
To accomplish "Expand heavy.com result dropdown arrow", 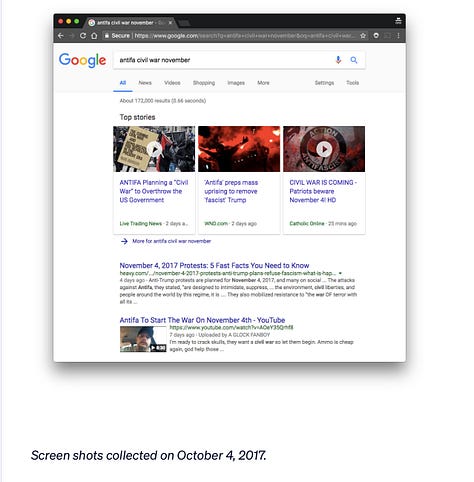I will tap(340, 273).
